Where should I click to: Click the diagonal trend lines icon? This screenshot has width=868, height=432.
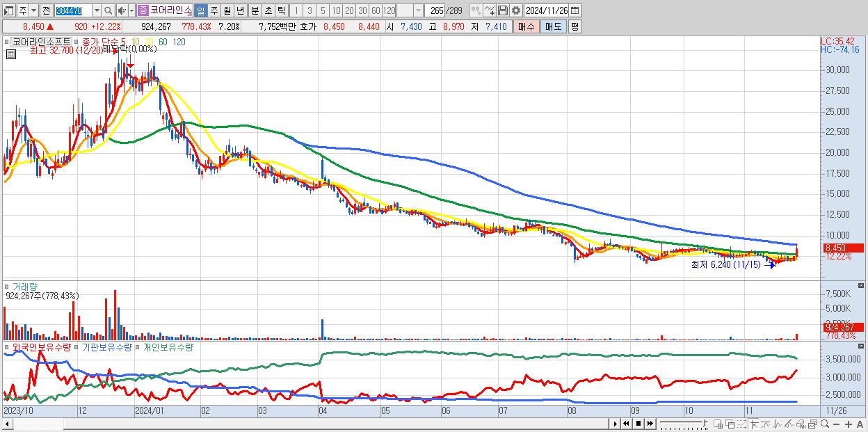pyautogui.click(x=789, y=424)
